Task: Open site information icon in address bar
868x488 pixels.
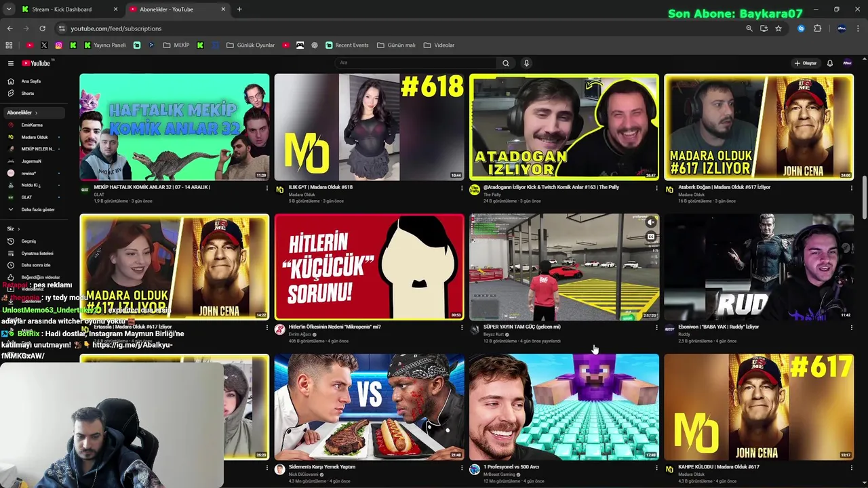Action: tap(62, 28)
